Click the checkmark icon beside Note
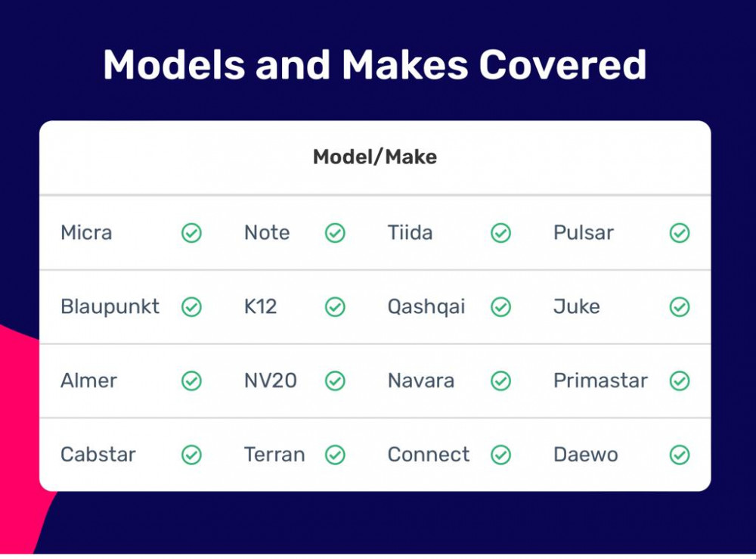 click(x=335, y=233)
